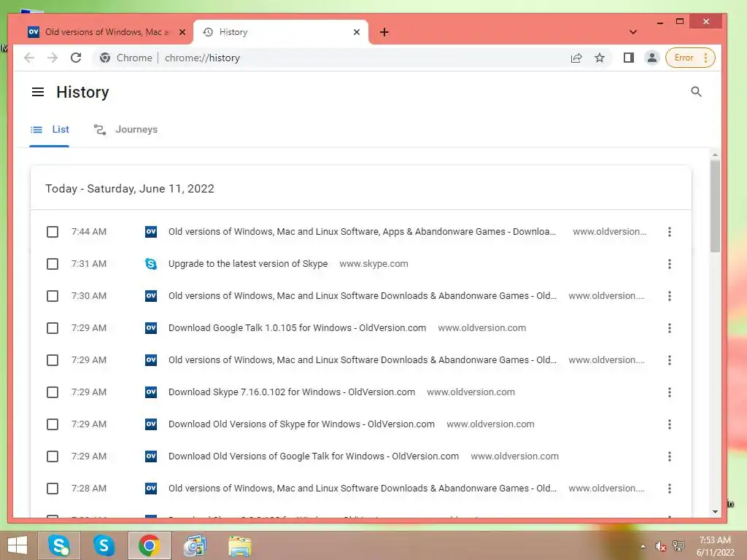Open more actions for Old Versions of Skype entry
747x560 pixels.
670,424
